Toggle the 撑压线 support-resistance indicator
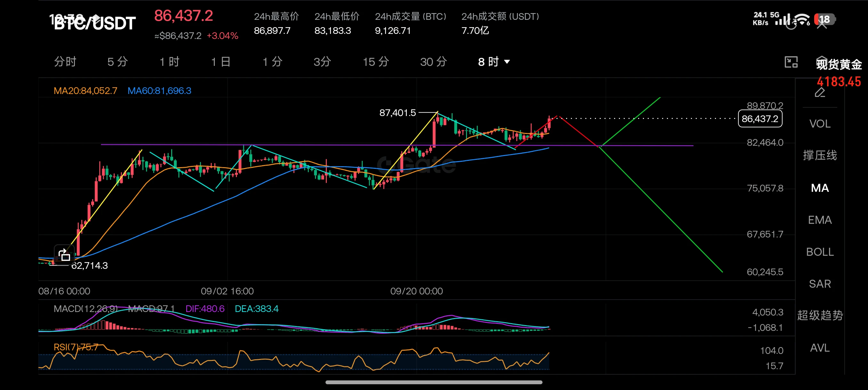Screen dimensions: 868x390 click(x=820, y=155)
